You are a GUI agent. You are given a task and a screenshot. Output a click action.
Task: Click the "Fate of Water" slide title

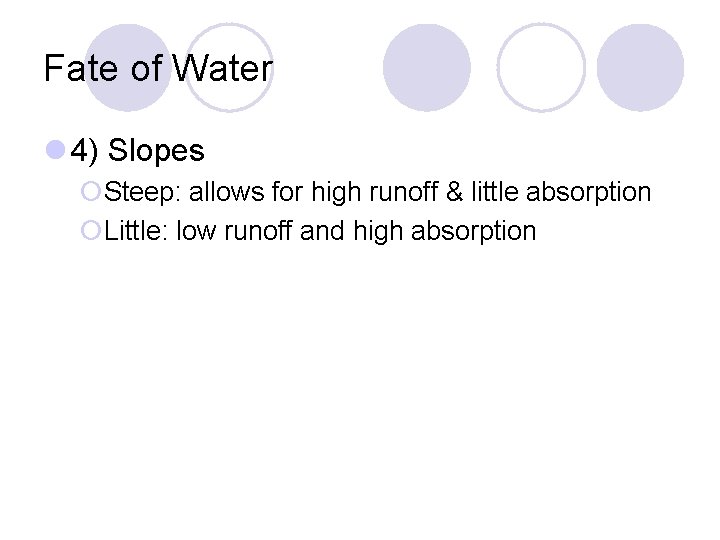click(158, 69)
